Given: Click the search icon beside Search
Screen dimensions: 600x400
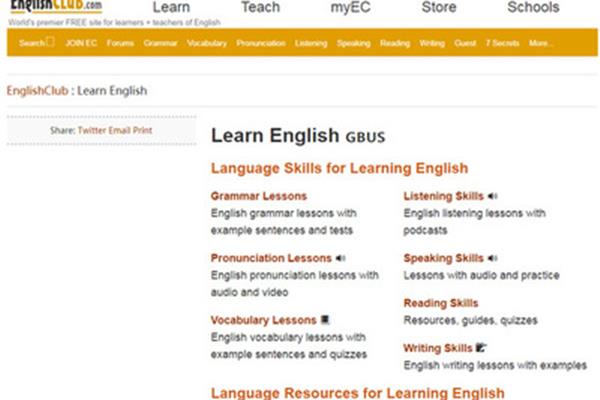Looking at the screenshot, I should pos(50,41).
